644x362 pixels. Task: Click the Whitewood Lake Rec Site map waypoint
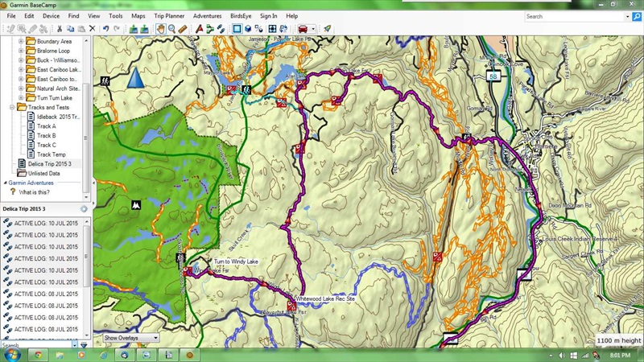coord(291,306)
